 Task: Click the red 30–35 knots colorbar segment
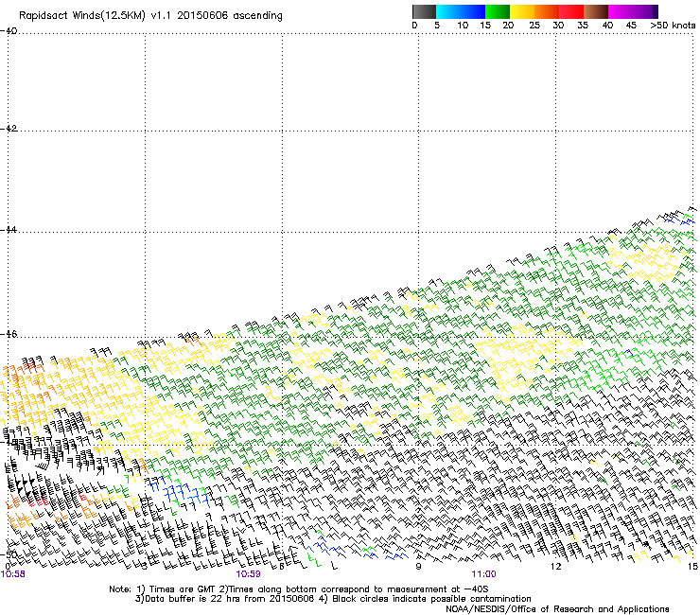click(571, 11)
